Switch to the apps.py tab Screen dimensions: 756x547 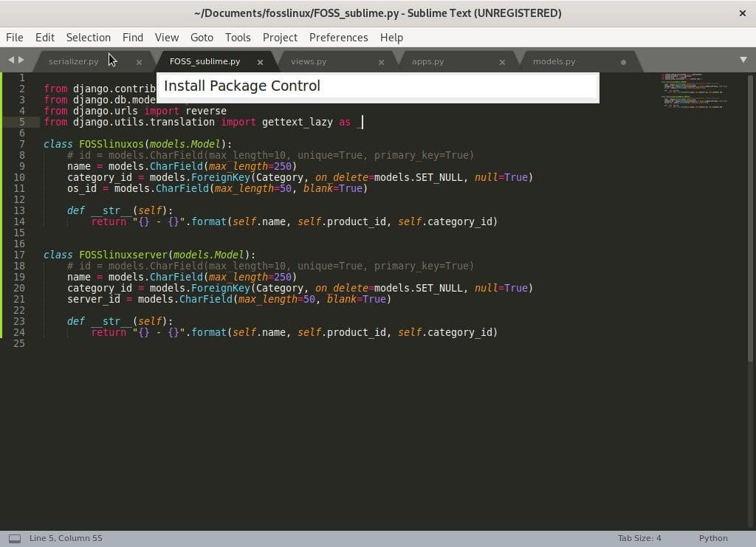pos(428,61)
